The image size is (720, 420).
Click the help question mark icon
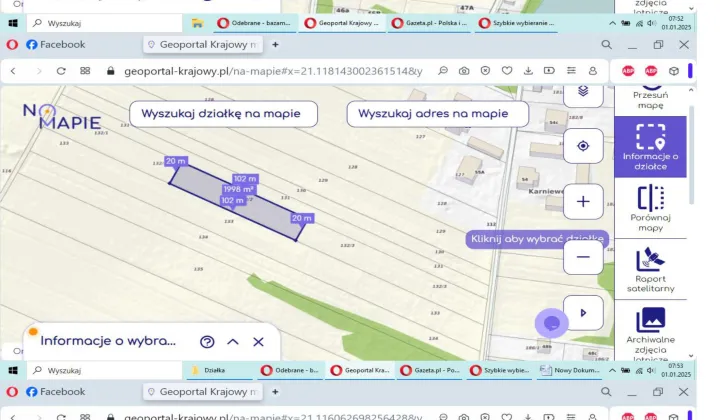(x=207, y=341)
